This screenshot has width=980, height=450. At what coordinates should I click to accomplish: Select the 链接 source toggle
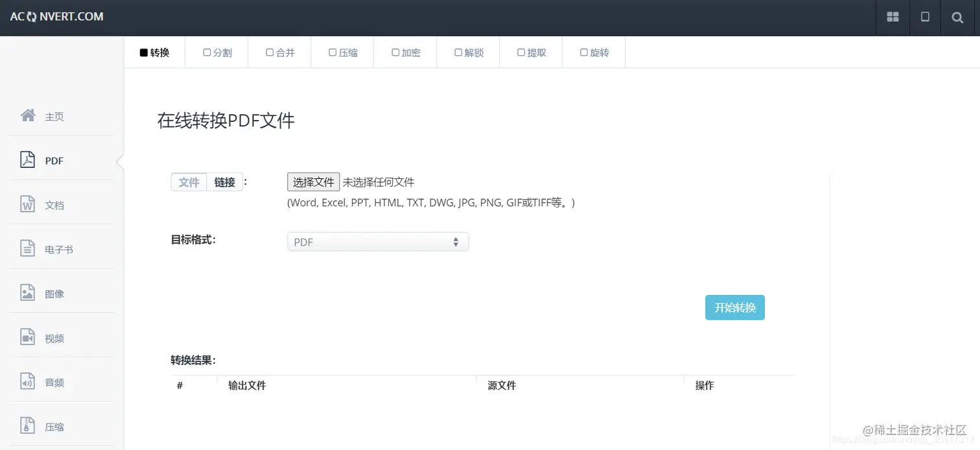tap(225, 182)
